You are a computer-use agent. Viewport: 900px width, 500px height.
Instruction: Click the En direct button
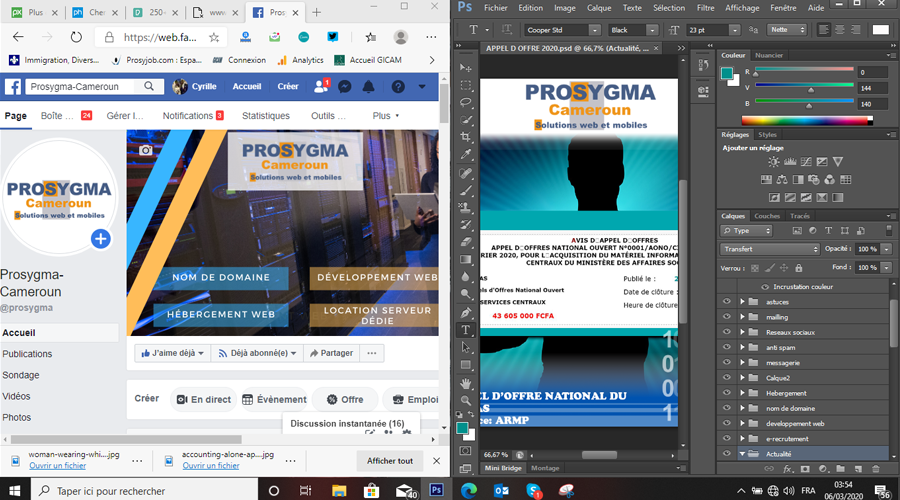(x=204, y=400)
